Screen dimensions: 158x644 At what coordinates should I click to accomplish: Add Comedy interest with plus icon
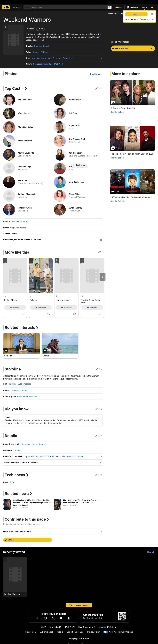pos(6,350)
